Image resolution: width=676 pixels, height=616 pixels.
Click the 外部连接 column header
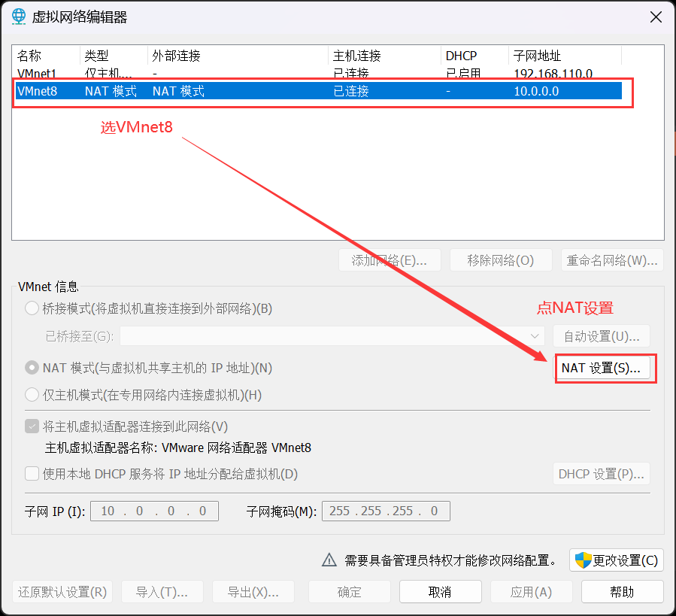click(x=238, y=56)
